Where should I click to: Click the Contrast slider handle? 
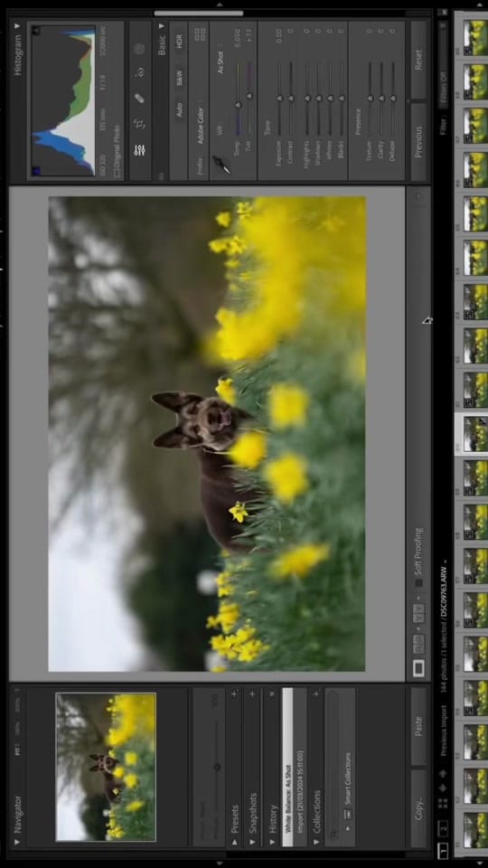[x=291, y=98]
